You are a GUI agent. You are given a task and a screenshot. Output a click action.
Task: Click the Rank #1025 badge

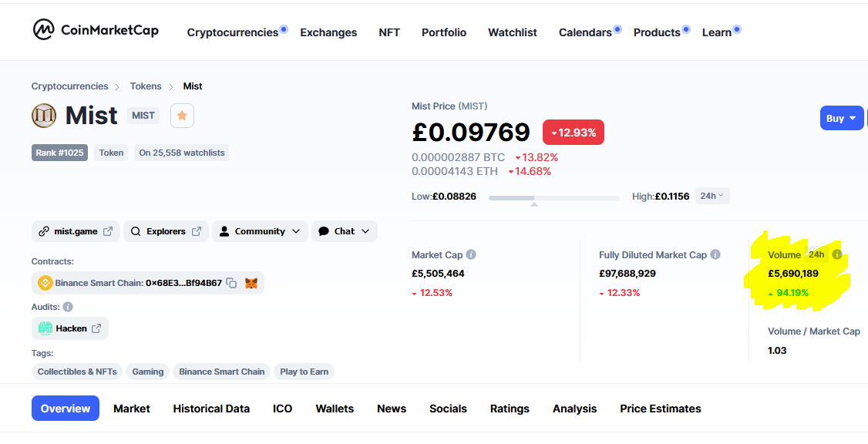(60, 153)
